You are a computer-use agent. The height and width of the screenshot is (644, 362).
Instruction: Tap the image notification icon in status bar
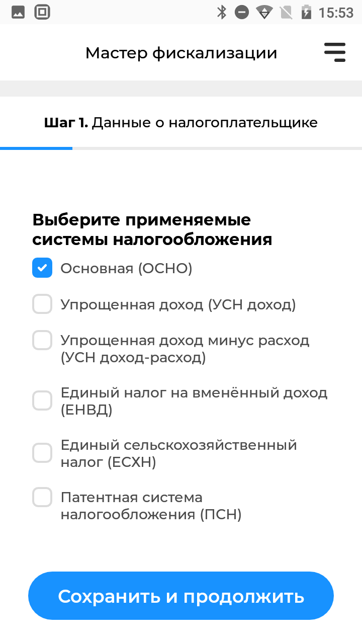point(18,12)
